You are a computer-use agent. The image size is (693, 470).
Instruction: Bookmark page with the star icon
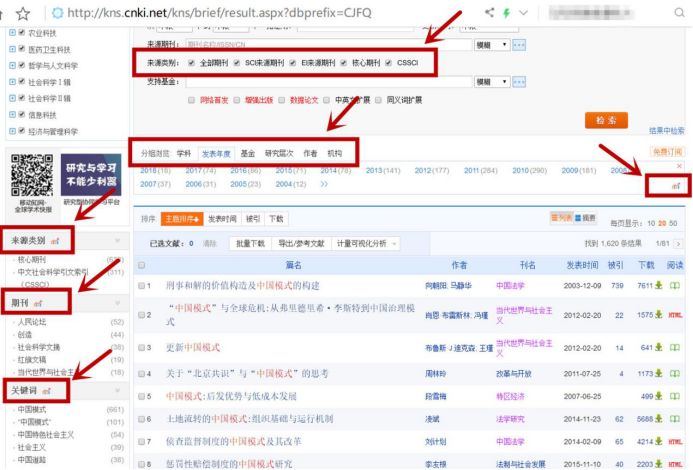click(x=23, y=14)
